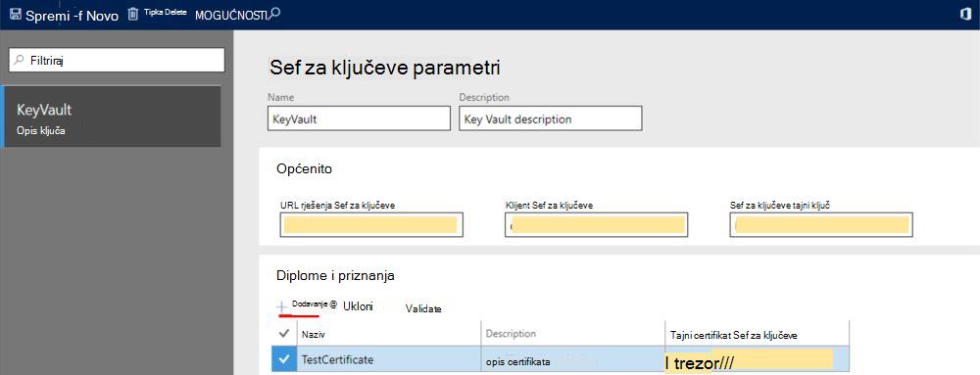980x375 pixels.
Task: Click the Ukloni button
Action: tap(358, 305)
